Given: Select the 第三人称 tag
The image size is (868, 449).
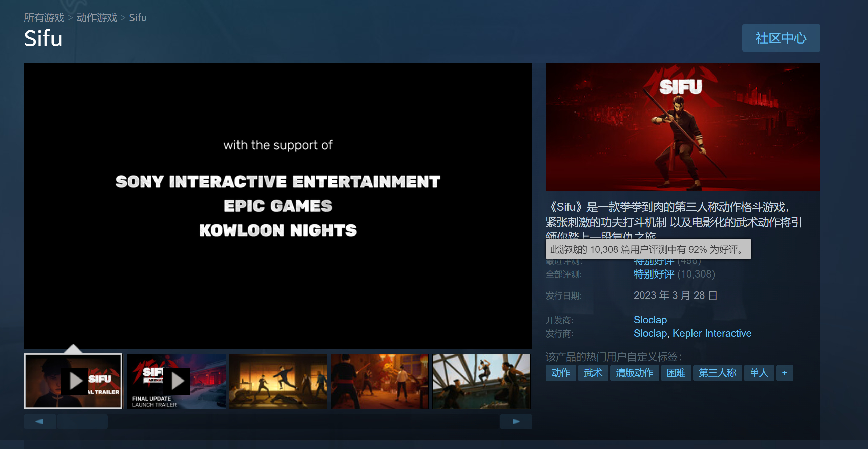Looking at the screenshot, I should coord(718,373).
